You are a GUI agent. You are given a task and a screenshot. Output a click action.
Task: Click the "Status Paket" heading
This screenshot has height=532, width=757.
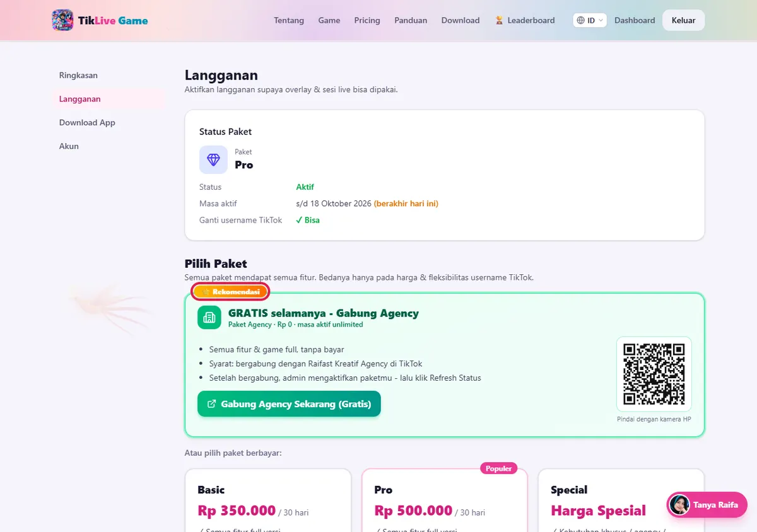(x=225, y=132)
